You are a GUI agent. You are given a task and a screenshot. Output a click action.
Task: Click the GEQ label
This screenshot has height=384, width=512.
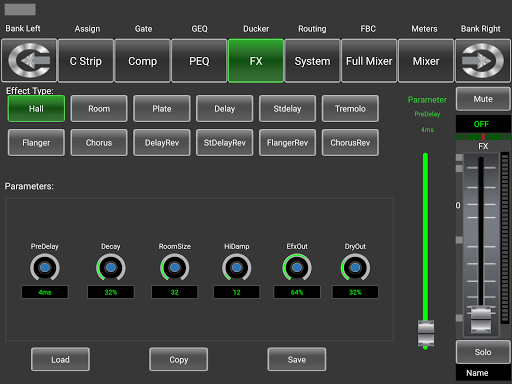coord(199,29)
